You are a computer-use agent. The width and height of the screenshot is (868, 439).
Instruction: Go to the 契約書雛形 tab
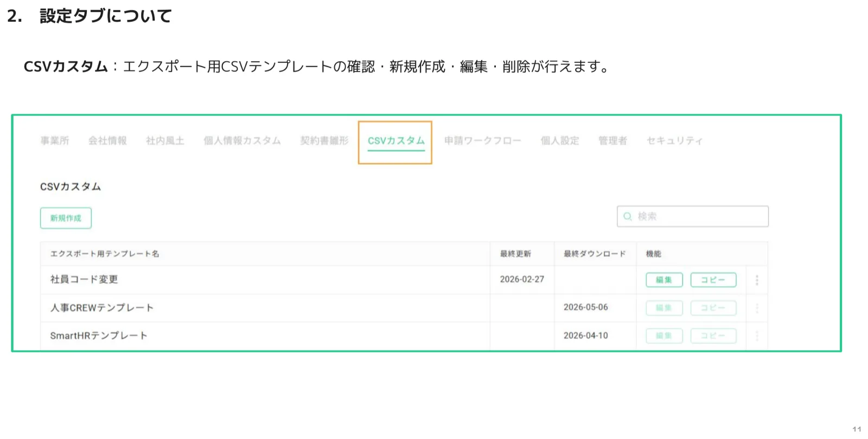[x=324, y=141]
